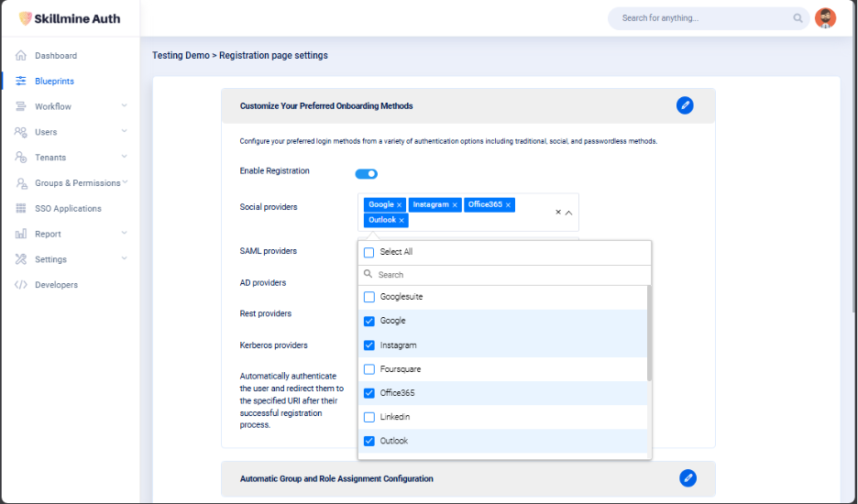Click edit pencil for Automatic Group Assignment
This screenshot has height=504, width=858.
687,478
